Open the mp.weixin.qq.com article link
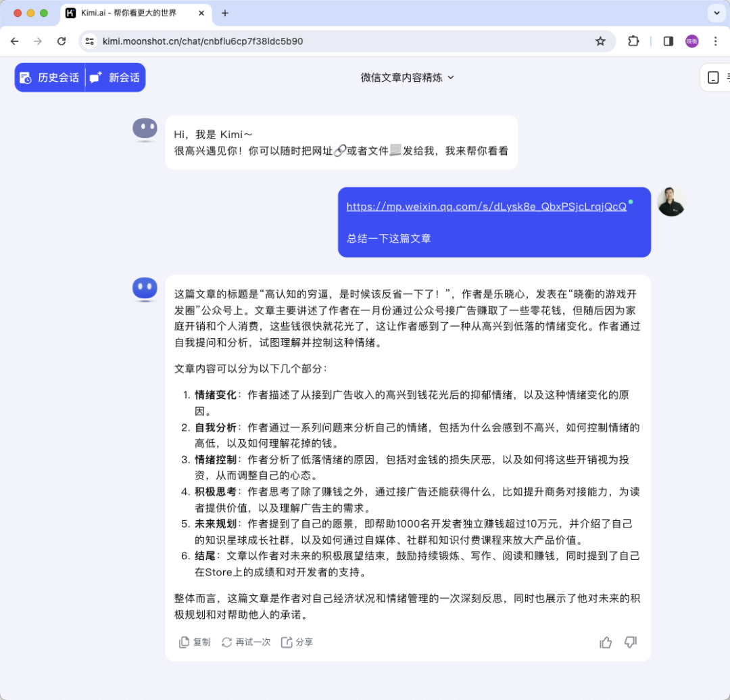Viewport: 730px width, 700px height. 487,206
